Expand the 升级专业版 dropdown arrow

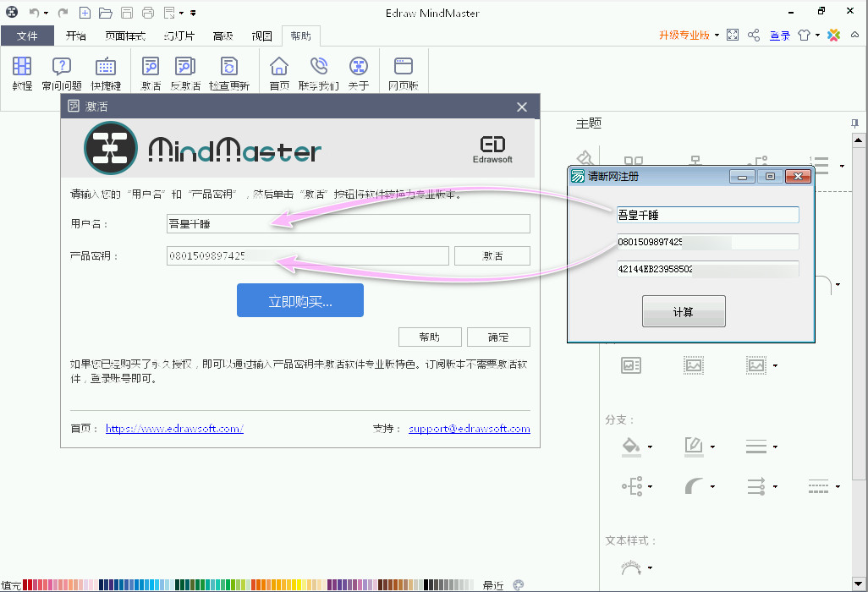pyautogui.click(x=717, y=36)
